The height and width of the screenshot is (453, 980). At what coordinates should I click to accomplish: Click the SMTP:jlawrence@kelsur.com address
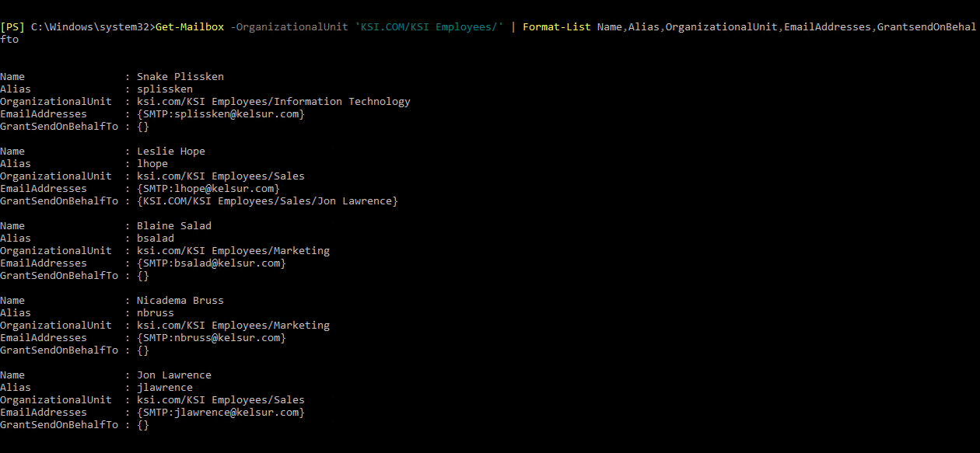pos(221,413)
